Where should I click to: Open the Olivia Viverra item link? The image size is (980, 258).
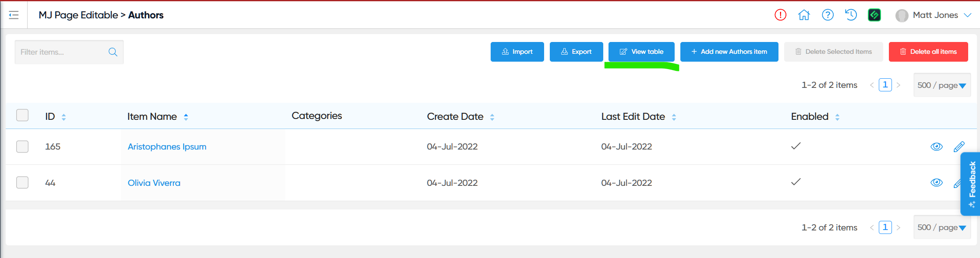[154, 183]
